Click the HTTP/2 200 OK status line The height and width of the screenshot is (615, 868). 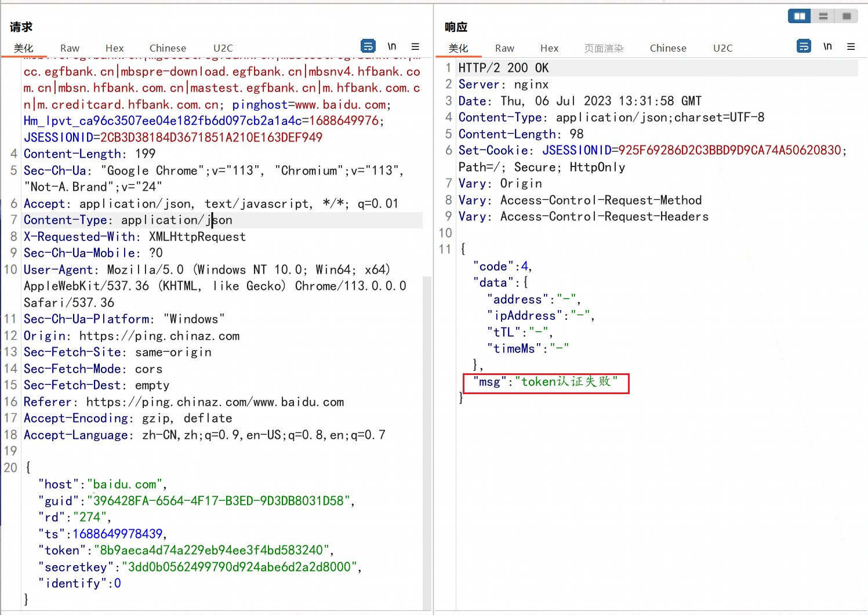pyautogui.click(x=503, y=68)
